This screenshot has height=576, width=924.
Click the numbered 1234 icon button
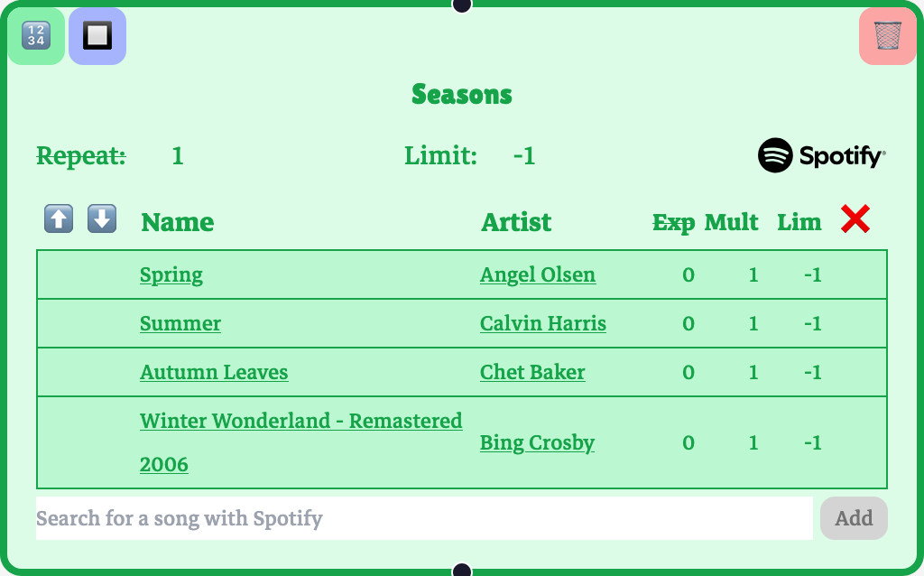[36, 36]
